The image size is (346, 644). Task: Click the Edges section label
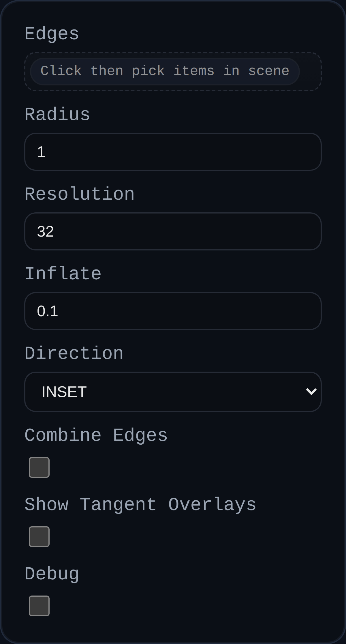tap(52, 33)
